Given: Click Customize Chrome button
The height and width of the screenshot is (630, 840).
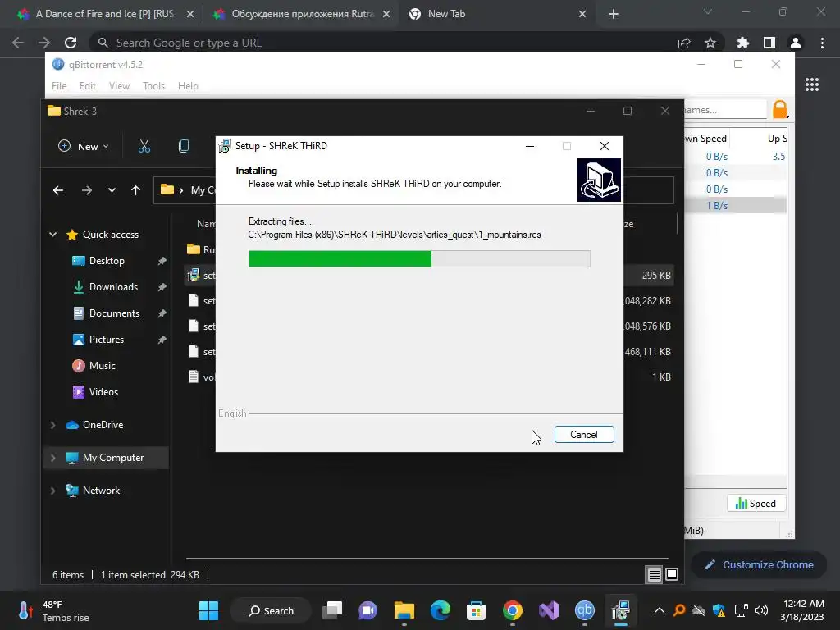Looking at the screenshot, I should [759, 564].
